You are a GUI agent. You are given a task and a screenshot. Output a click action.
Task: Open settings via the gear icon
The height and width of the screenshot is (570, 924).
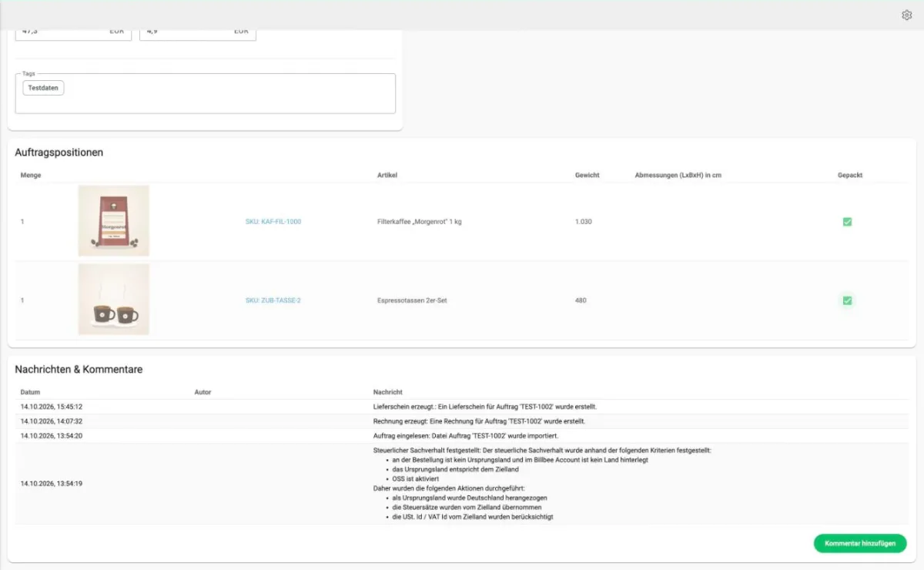pyautogui.click(x=906, y=15)
